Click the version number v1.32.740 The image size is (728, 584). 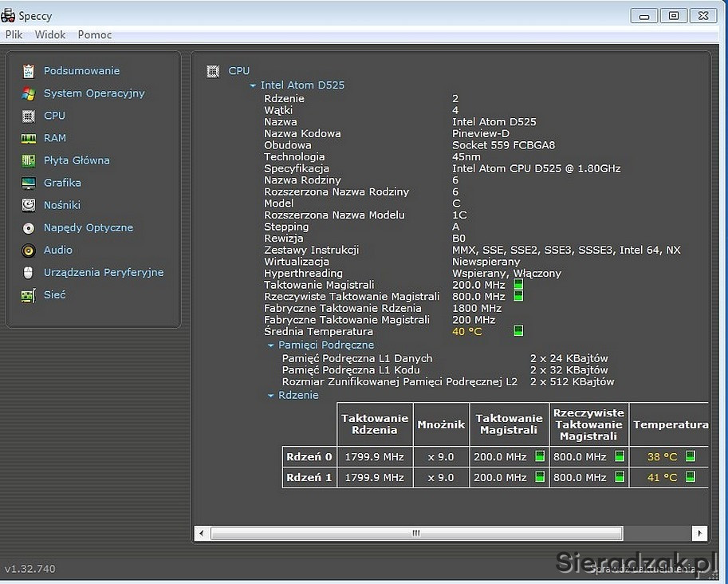tap(30, 569)
